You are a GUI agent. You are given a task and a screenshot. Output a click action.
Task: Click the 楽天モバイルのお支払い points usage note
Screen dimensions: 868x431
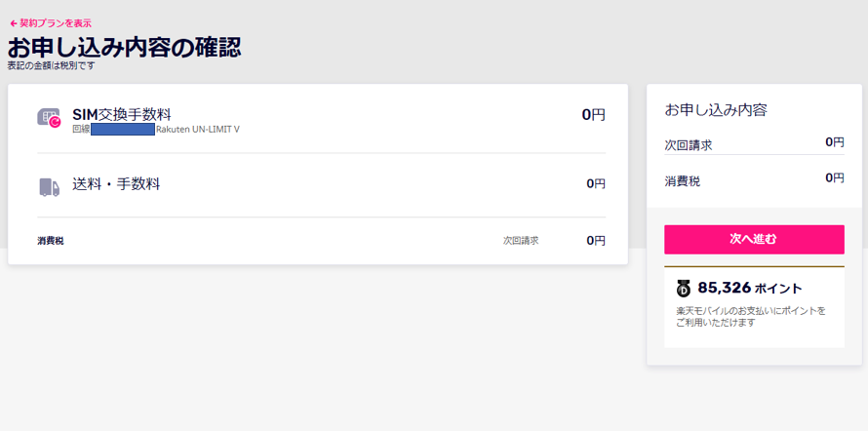tap(751, 317)
